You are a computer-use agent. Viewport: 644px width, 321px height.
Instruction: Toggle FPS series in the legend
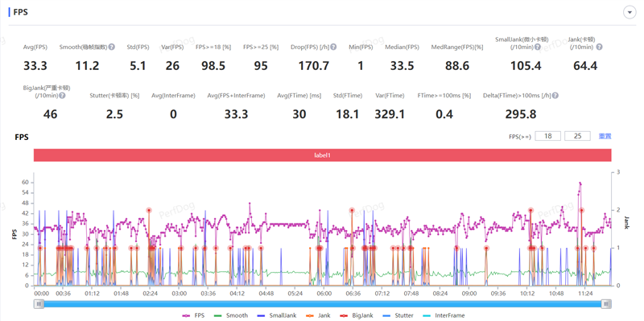(193, 315)
